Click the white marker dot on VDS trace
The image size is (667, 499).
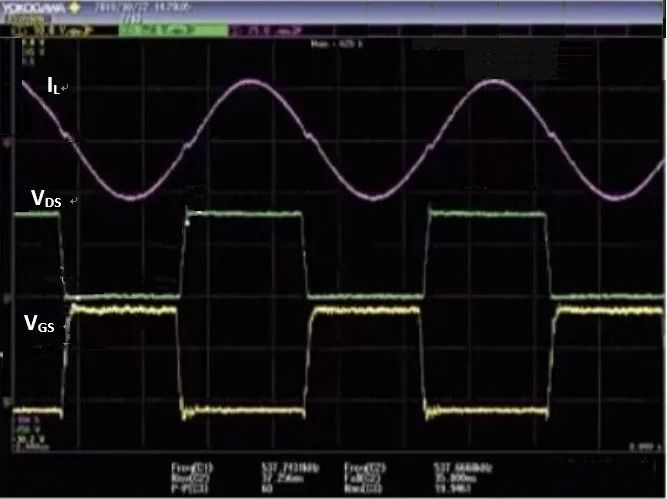coord(187,222)
